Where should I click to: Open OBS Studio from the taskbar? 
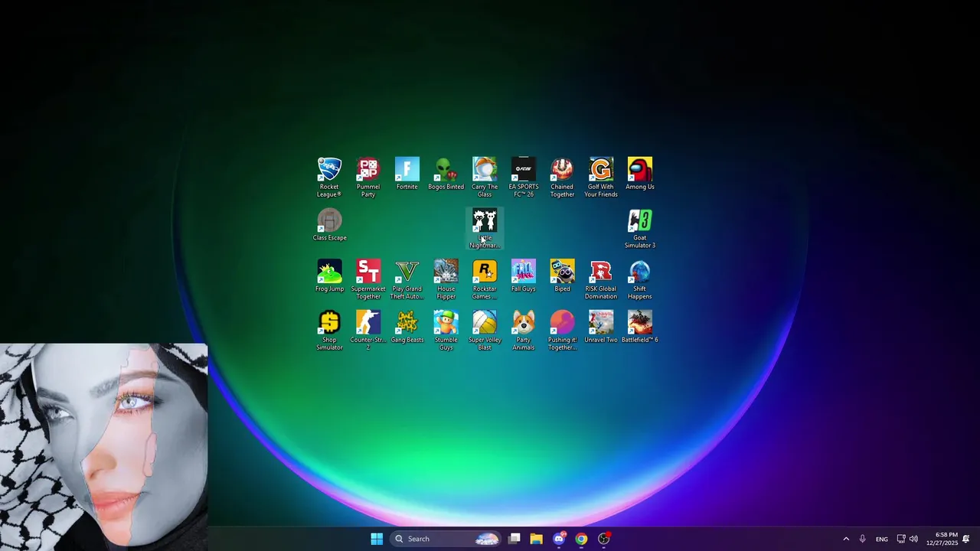[x=603, y=539]
